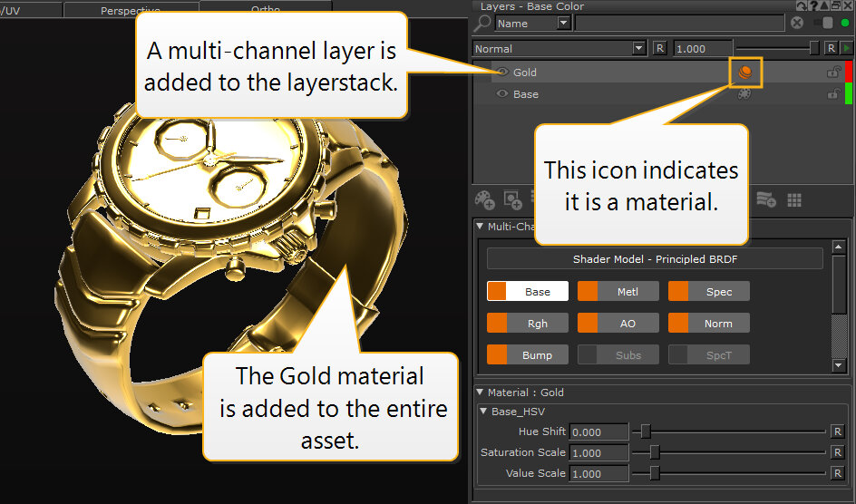Viewport: 856px width, 504px height.
Task: Click the add mask layer icon
Action: point(512,199)
